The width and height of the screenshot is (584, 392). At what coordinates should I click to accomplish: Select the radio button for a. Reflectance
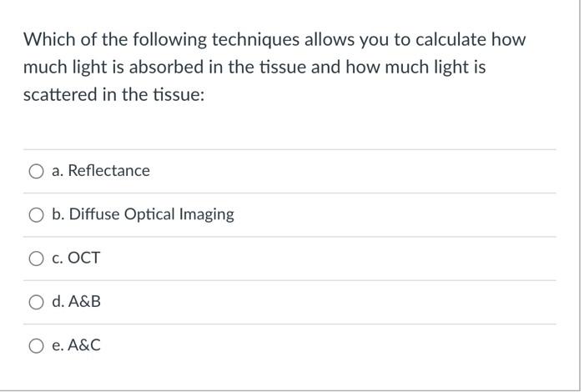(x=37, y=172)
